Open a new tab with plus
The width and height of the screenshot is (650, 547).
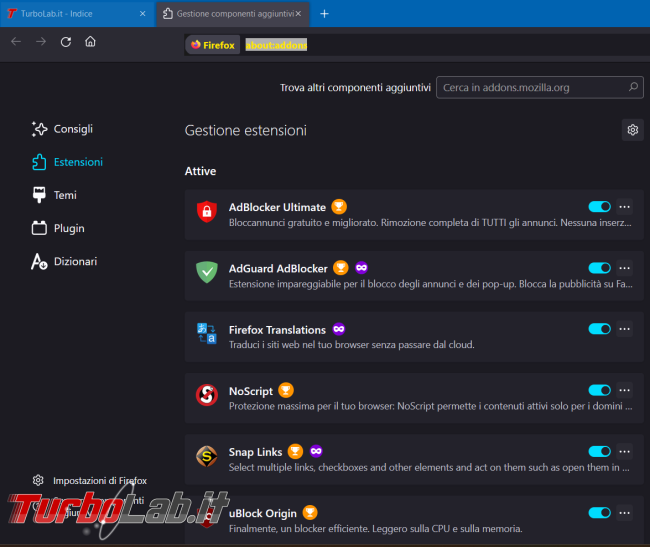(x=324, y=14)
